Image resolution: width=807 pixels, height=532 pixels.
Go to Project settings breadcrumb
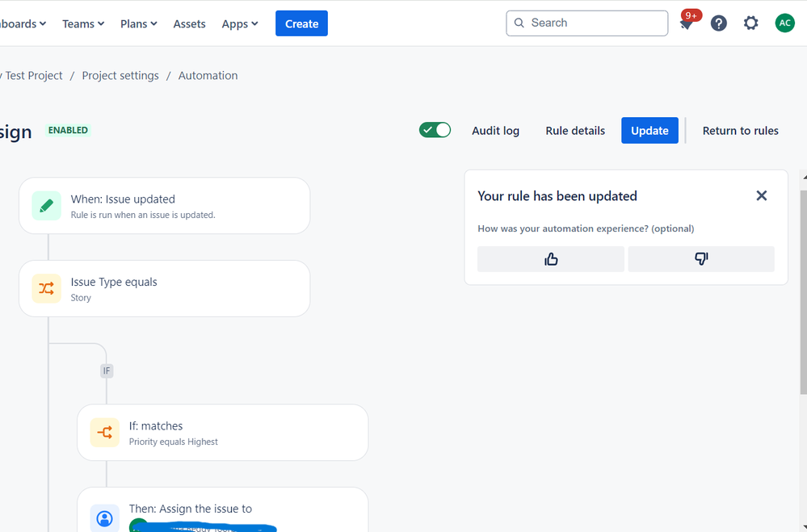120,76
